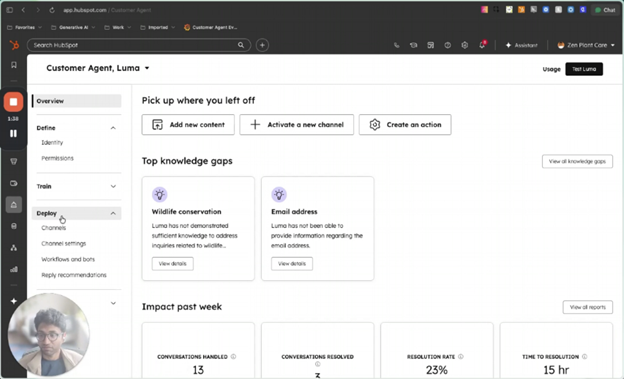Click the sparkle icon in left rail
Viewport: 624px width, 379px height.
[x=14, y=301]
